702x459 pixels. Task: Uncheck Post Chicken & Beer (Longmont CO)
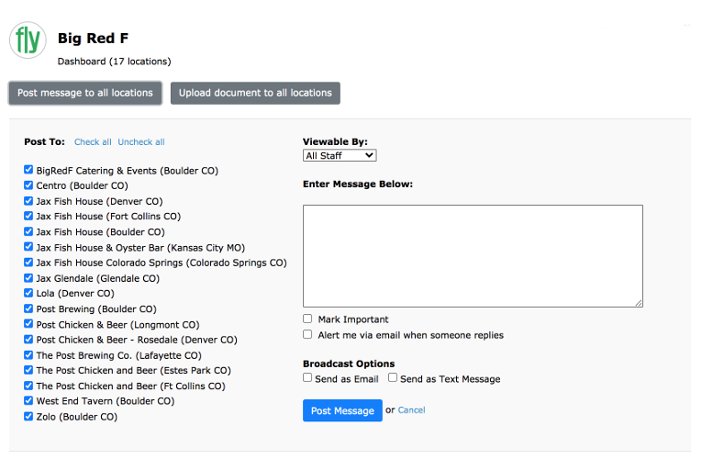pos(29,324)
